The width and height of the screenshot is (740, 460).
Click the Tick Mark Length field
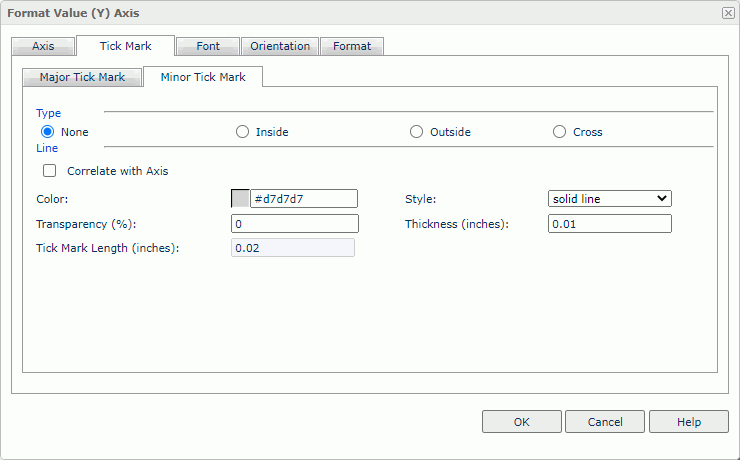point(292,248)
